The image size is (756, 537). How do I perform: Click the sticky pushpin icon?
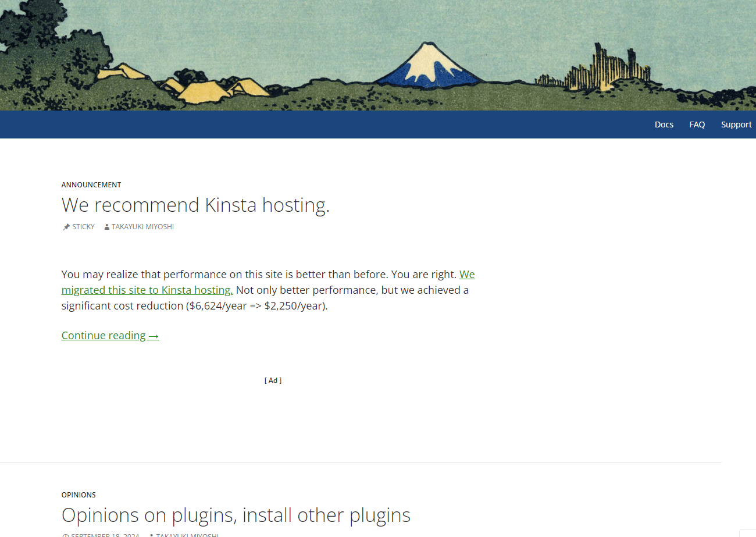tap(66, 227)
